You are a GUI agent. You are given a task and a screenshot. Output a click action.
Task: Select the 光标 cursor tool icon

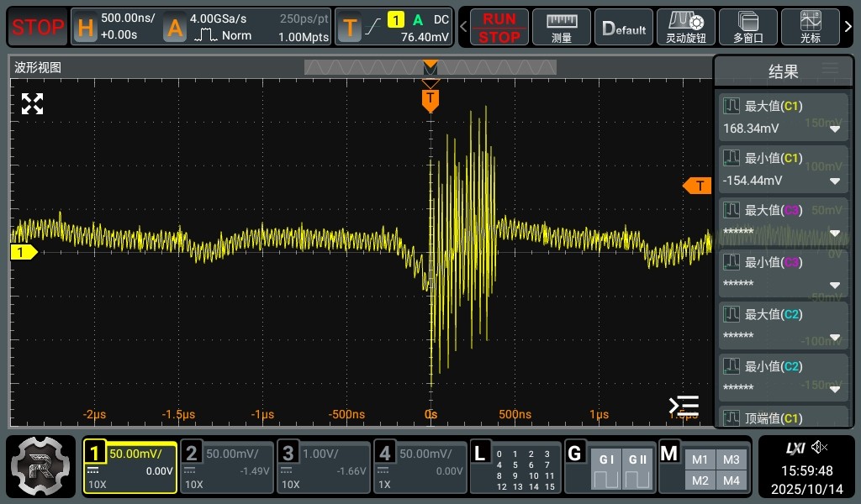[x=811, y=27]
